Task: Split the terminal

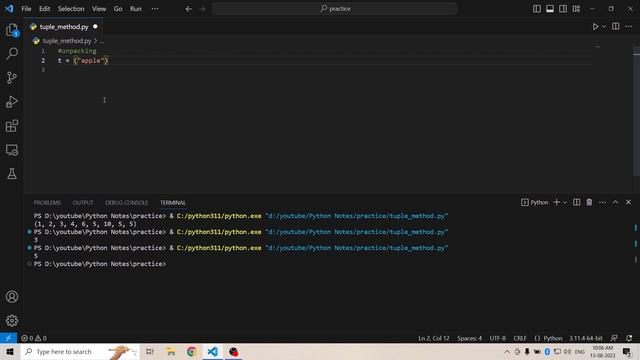Action: pyautogui.click(x=576, y=202)
